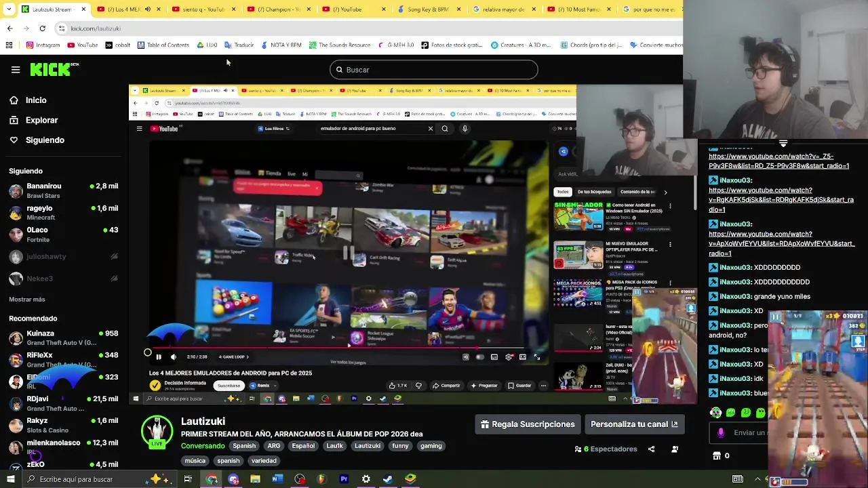This screenshot has width=868, height=488.
Task: Open the Windows Start menu
Action: pyautogui.click(x=10, y=479)
